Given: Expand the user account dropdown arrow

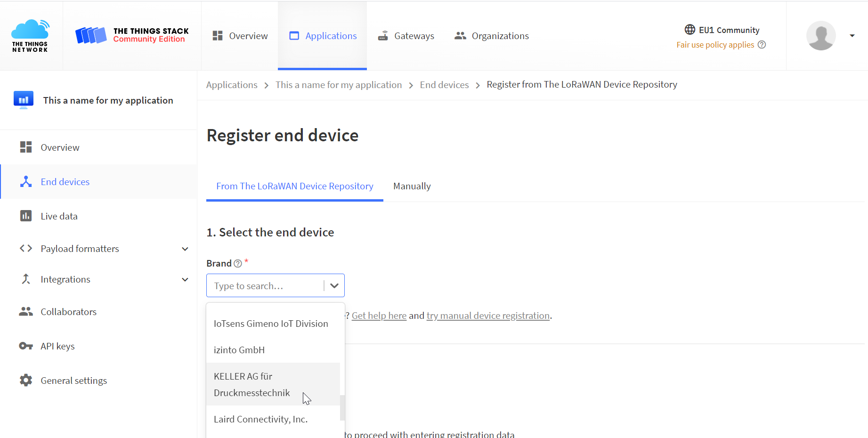Looking at the screenshot, I should [852, 36].
